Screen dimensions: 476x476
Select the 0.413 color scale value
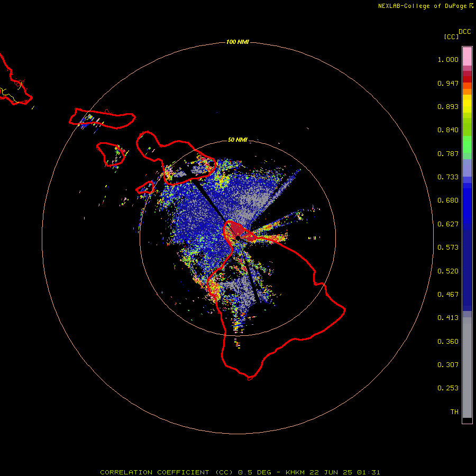coord(448,318)
